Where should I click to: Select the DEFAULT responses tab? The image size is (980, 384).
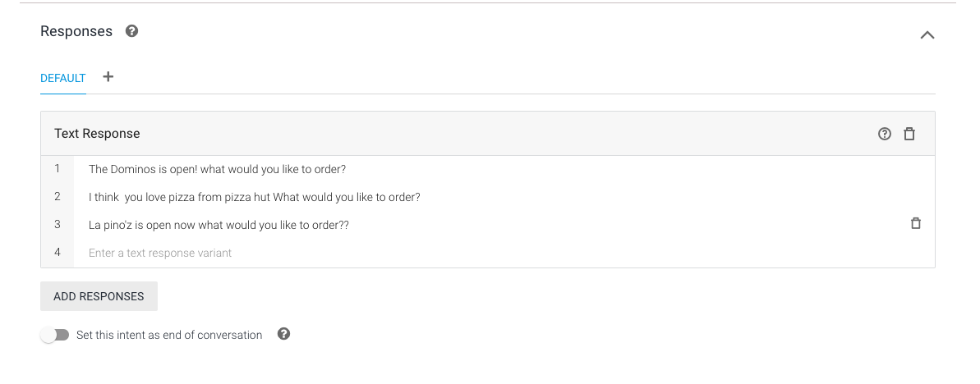coord(63,79)
